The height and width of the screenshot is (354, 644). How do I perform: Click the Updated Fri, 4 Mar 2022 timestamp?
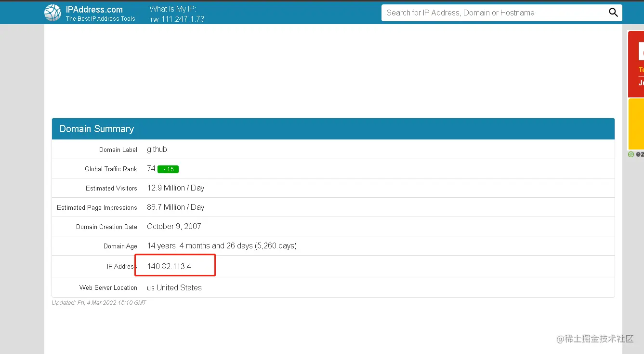coord(99,303)
